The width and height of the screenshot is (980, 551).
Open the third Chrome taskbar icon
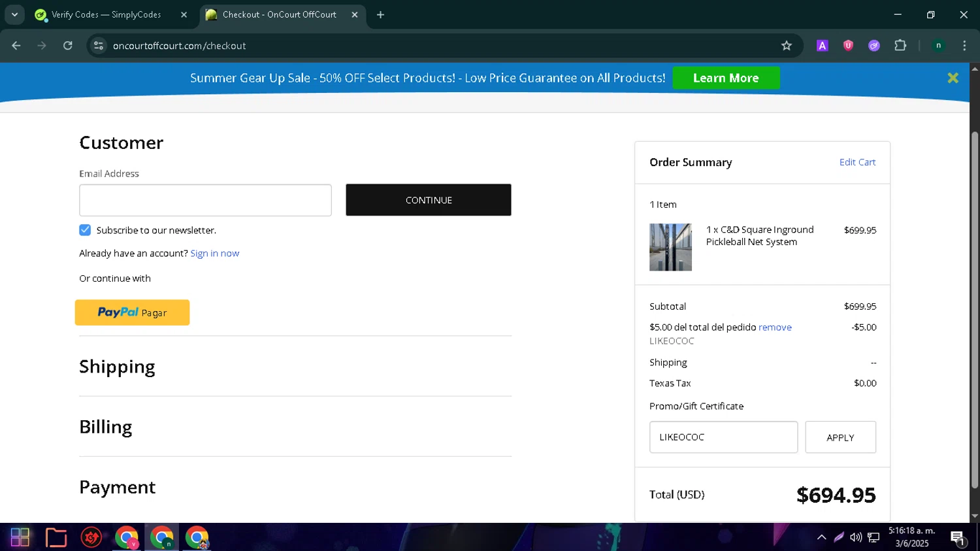(x=197, y=537)
